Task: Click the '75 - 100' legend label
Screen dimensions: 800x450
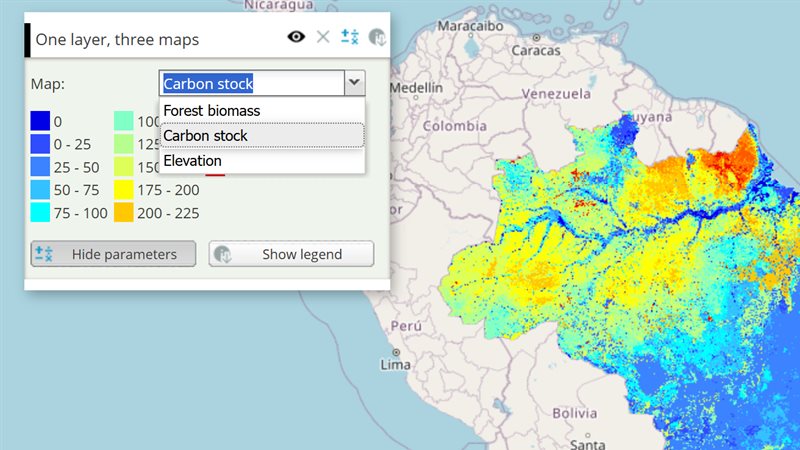Action: coord(81,213)
